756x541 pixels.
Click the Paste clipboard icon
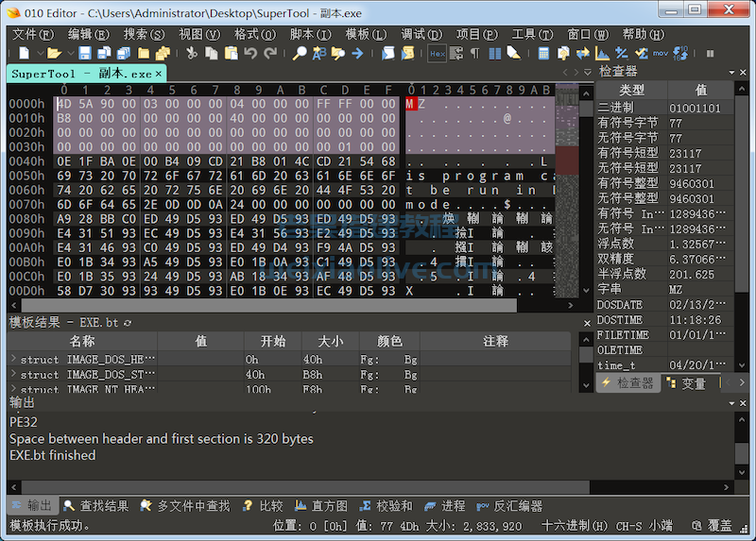tap(232, 53)
